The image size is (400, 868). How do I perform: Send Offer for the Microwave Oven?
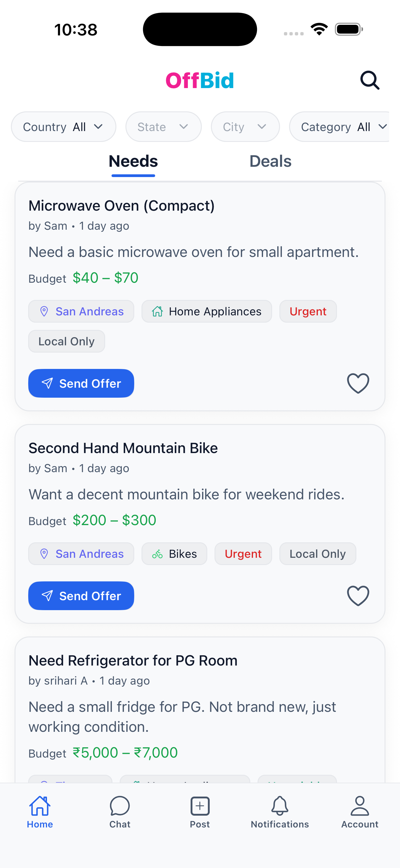pos(81,383)
